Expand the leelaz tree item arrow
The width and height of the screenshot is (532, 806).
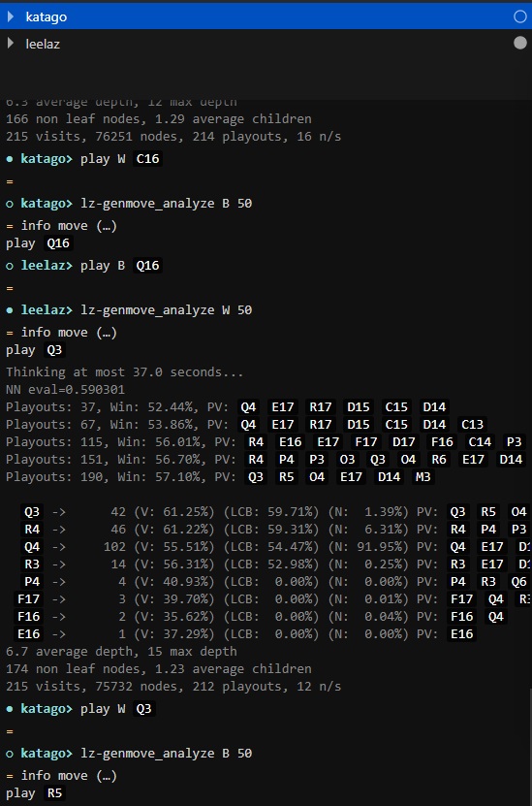tap(11, 44)
